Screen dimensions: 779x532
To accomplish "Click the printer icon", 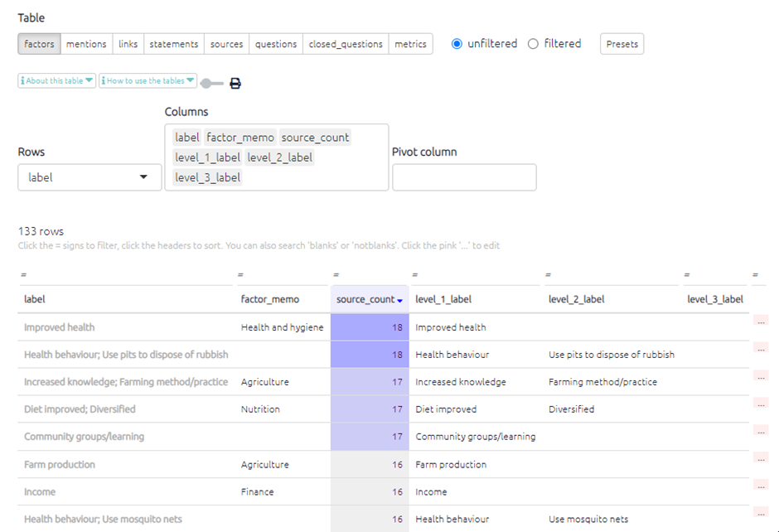I will click(x=235, y=83).
